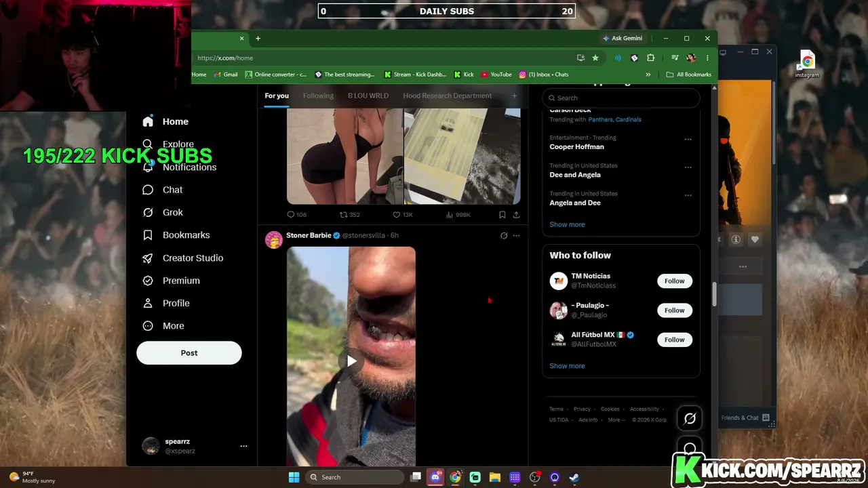This screenshot has height=488, width=868.
Task: Open account menu for spearrz
Action: (243, 446)
